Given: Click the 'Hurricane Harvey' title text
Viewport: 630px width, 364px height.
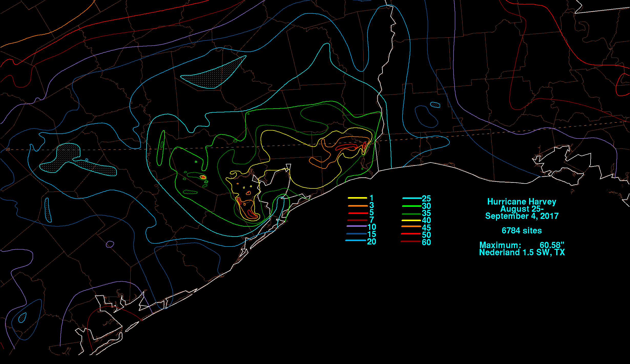Looking at the screenshot, I should coord(522,202).
